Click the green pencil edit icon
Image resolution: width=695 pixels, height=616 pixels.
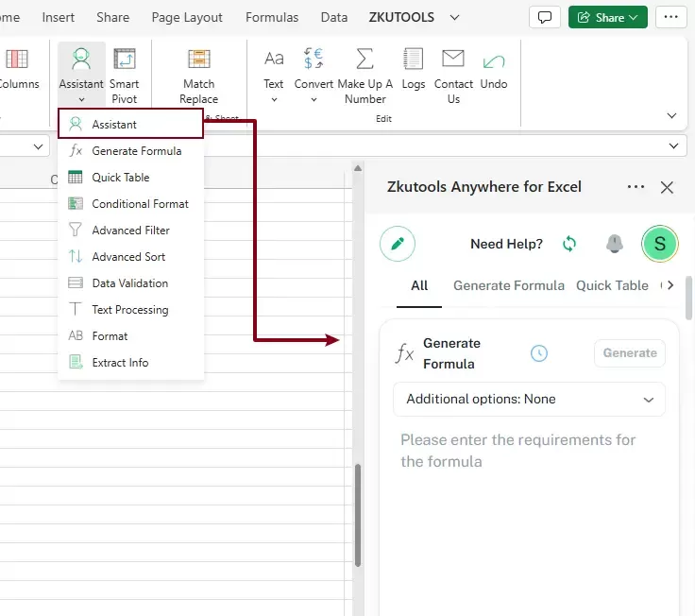coord(398,244)
